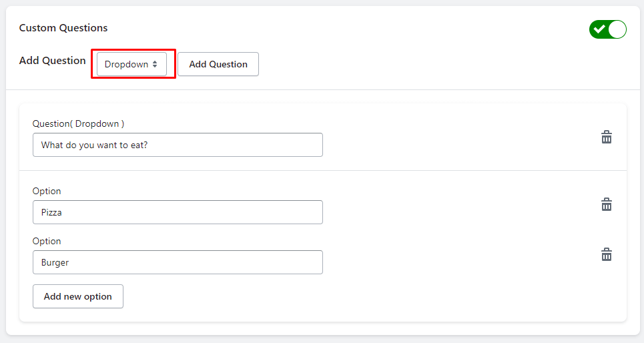Click the 'Question( Dropdown )' field label
644x343 pixels.
point(78,123)
